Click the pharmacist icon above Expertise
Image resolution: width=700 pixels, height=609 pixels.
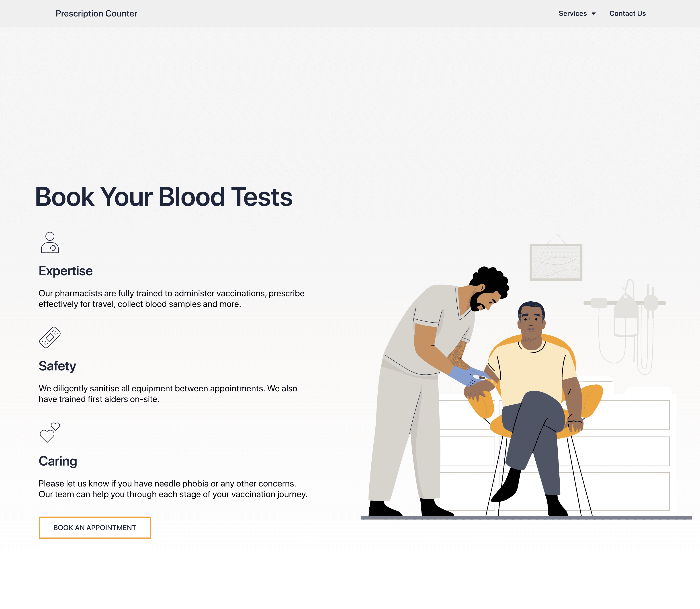pyautogui.click(x=50, y=242)
